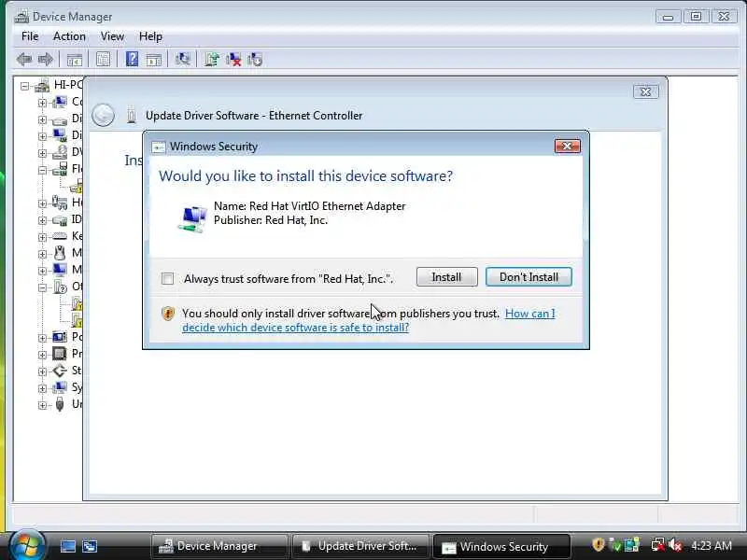Collapse the HI-PC root node

24,86
